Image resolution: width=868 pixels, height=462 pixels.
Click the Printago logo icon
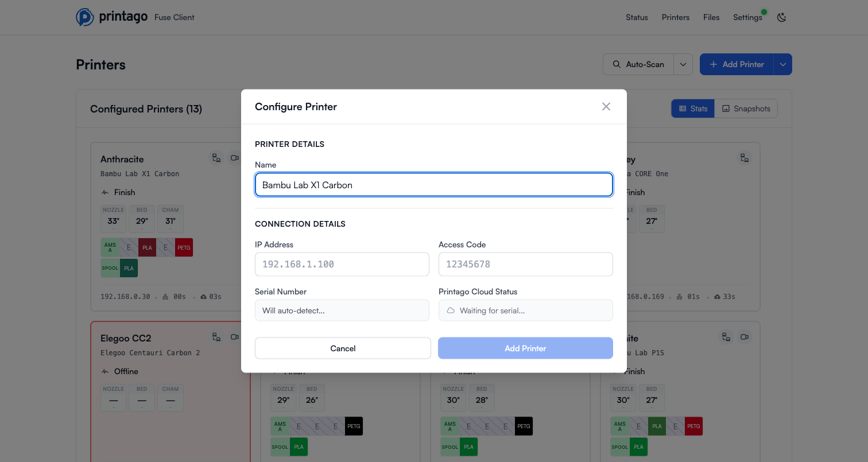[85, 17]
